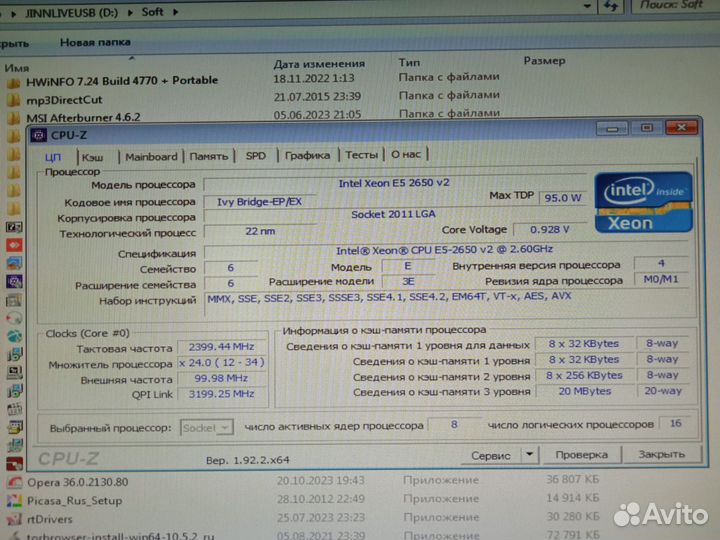Viewport: 720px width, 540px height.
Task: Click the 7z archive icon in file list
Action: 14,227
